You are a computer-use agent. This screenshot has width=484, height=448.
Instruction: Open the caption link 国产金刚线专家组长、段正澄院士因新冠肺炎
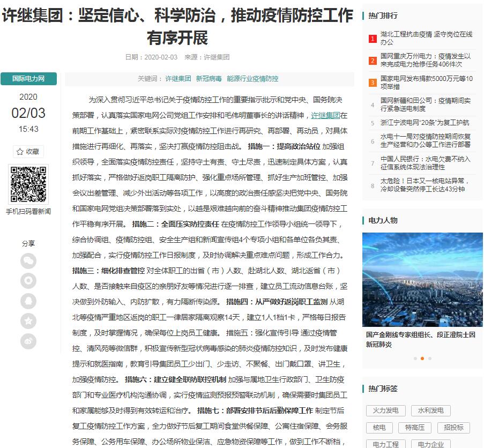(421, 339)
